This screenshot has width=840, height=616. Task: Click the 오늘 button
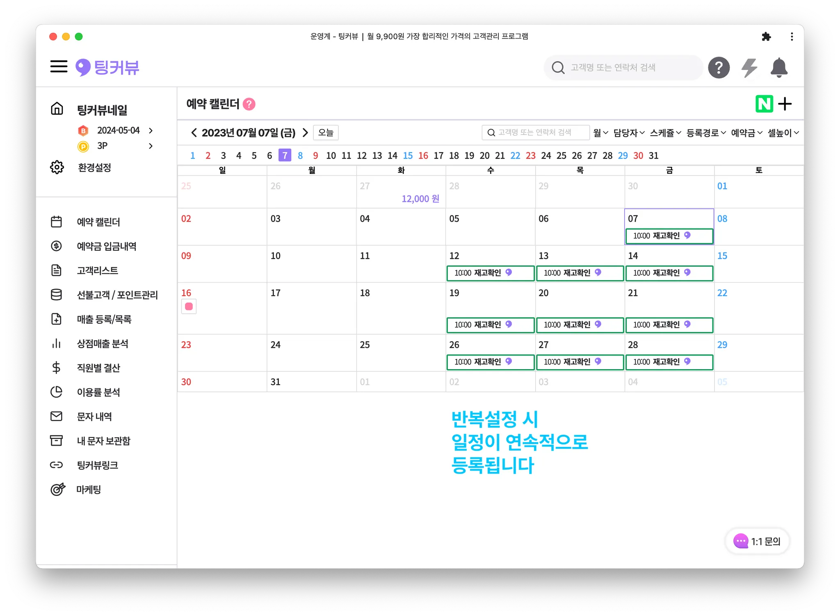point(326,132)
